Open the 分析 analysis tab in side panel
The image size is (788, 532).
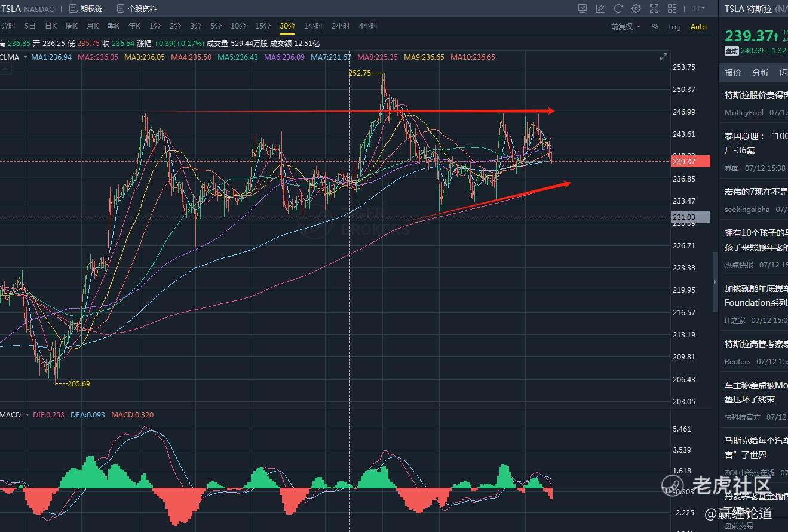761,73
